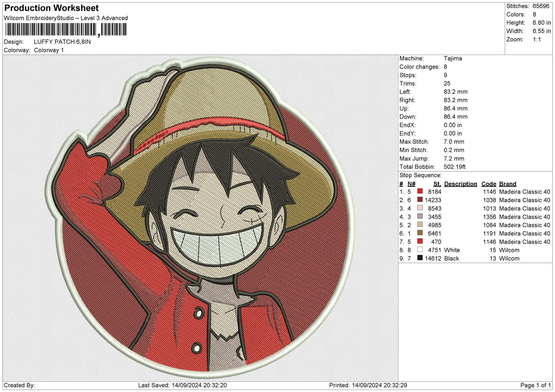This screenshot has height=392, width=555.
Task: Select the pale pink swatch for code 1013
Action: [x=420, y=208]
